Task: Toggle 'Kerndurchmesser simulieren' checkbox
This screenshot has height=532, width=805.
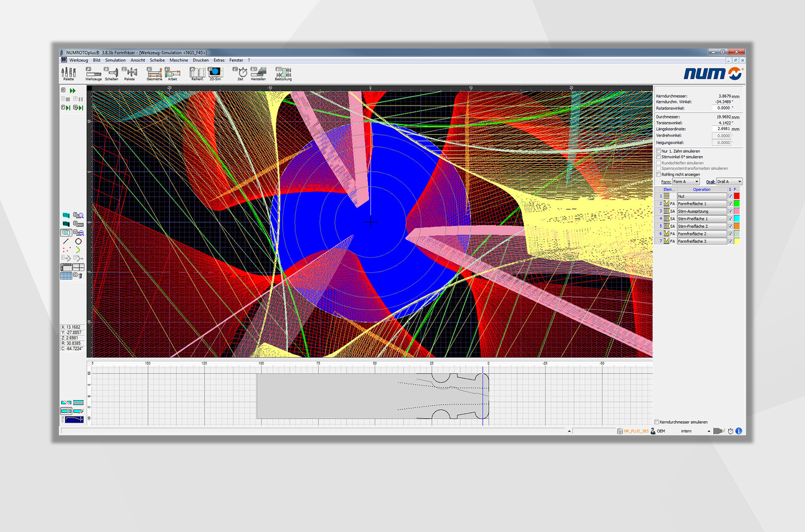Action: [657, 422]
